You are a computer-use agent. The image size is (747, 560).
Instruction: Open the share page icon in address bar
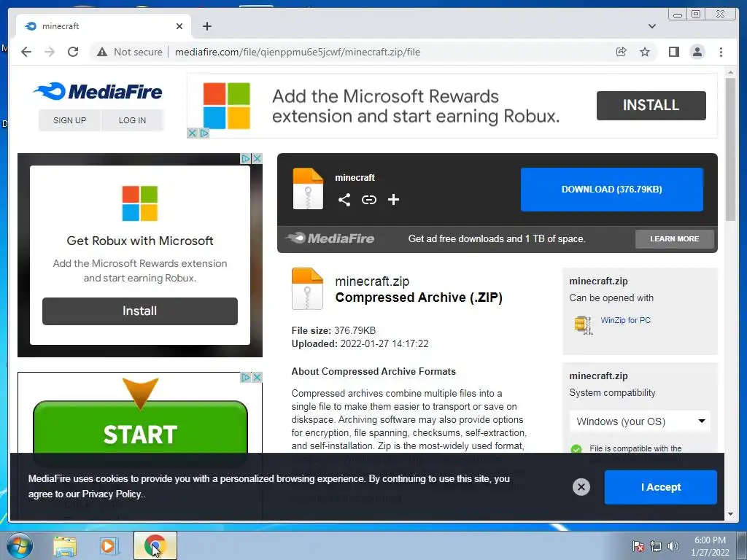click(x=622, y=52)
